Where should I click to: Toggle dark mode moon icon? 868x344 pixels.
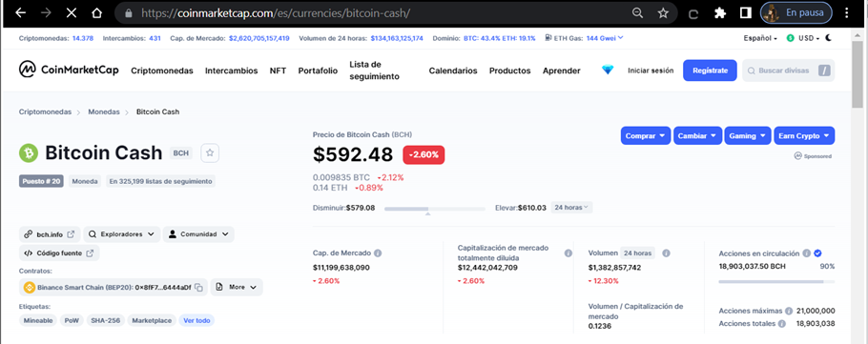pyautogui.click(x=829, y=38)
